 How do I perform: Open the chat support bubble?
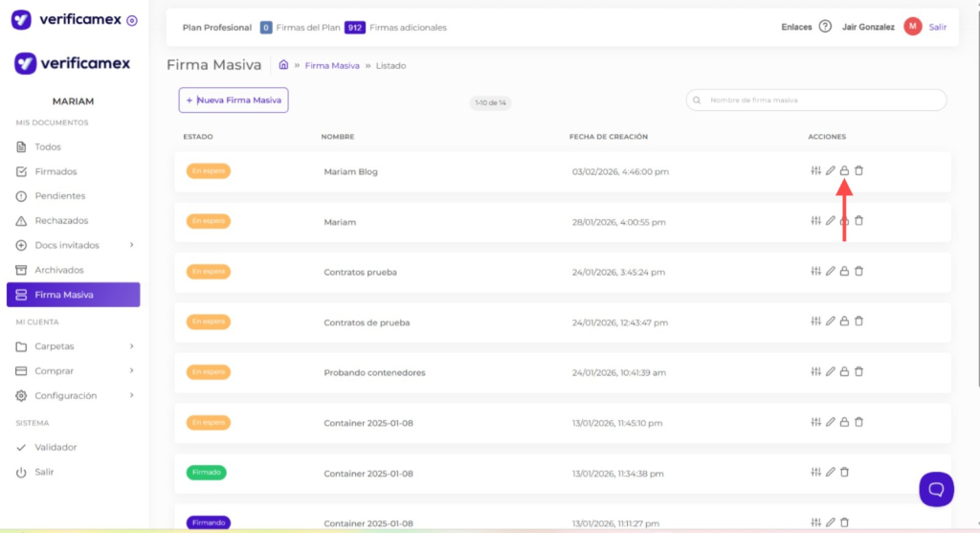[x=936, y=488]
